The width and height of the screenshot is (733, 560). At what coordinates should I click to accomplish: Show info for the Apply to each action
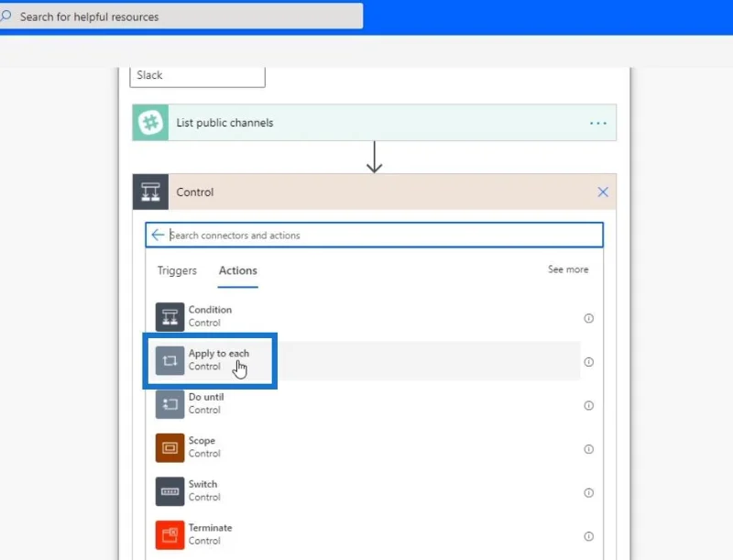(588, 362)
